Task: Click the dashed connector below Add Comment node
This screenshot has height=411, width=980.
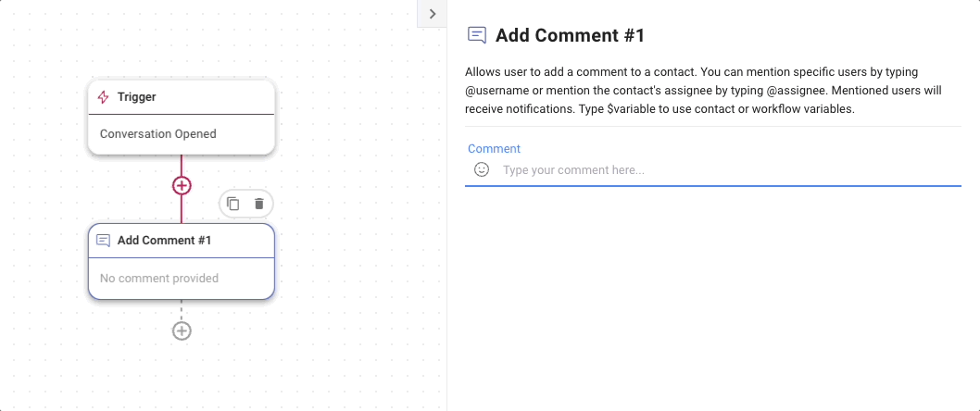Action: coord(182,310)
